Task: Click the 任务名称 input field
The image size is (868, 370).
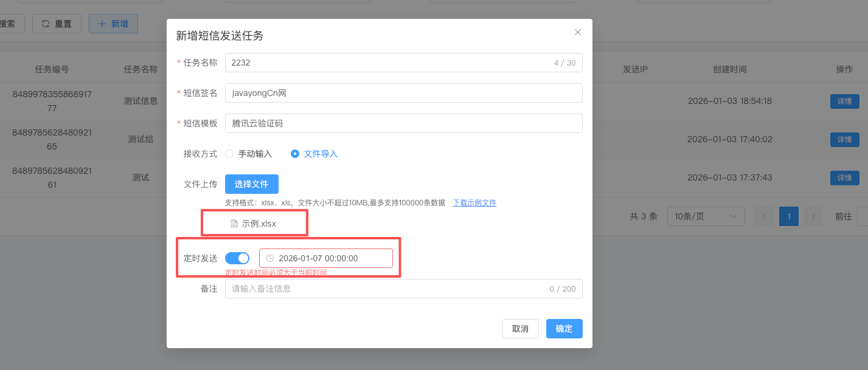Action: (386, 63)
